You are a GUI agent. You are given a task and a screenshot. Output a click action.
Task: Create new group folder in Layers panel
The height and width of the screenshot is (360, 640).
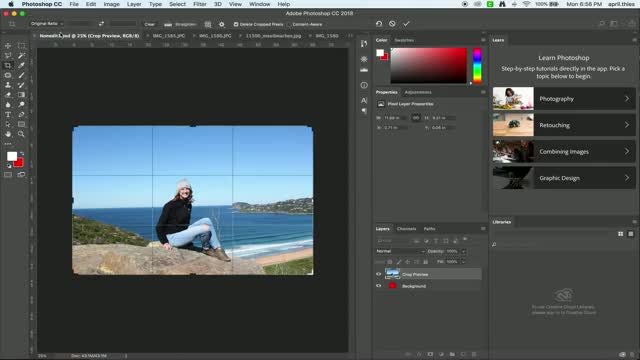click(452, 354)
